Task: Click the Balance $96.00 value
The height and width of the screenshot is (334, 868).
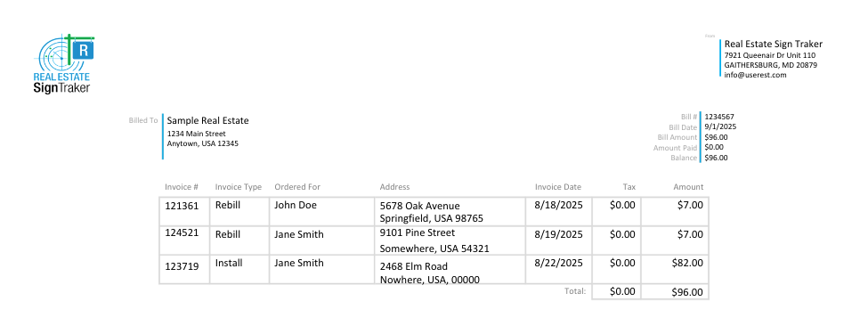Action: coord(717,158)
